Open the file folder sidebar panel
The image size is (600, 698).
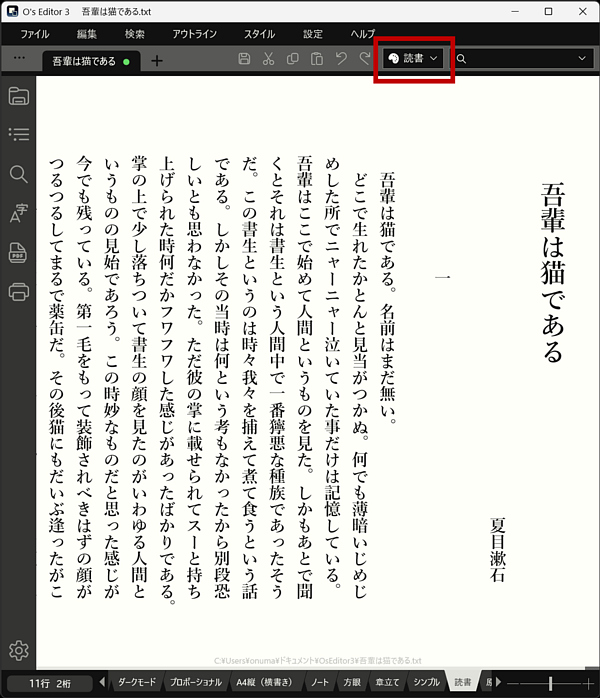point(19,95)
